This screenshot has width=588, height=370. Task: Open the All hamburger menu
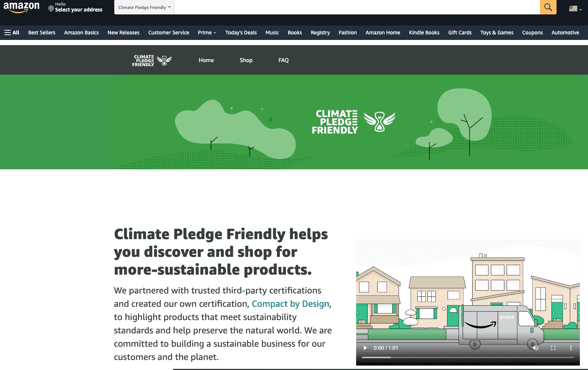pos(12,33)
